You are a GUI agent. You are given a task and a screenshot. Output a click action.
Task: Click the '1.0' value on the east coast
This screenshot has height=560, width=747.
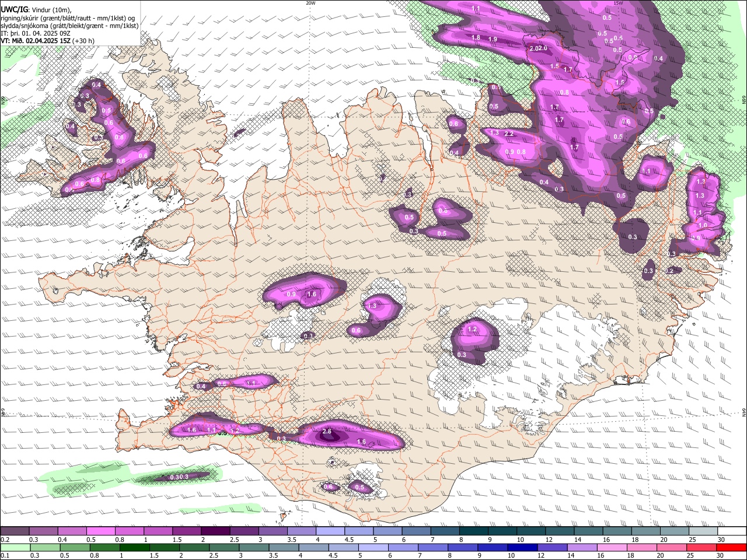coord(703,225)
